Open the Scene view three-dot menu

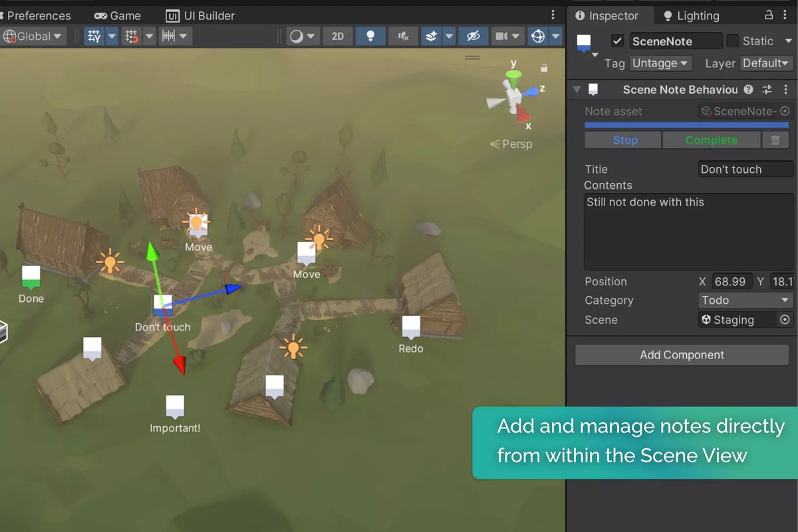pos(553,15)
